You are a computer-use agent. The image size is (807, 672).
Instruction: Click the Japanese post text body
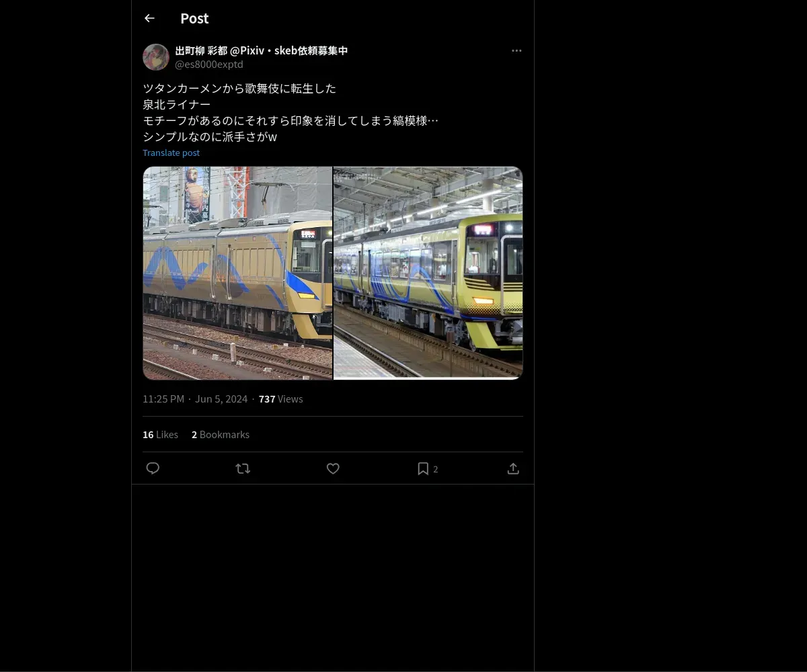(x=291, y=112)
